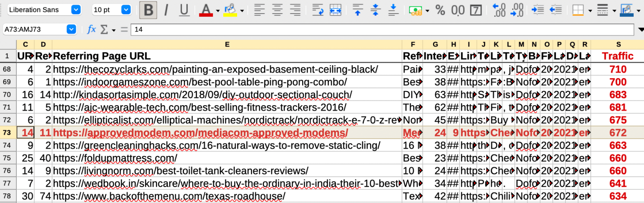Screen dimensions: 644x203
Task: Click foldupmattress.com URL cell
Action: click(x=227, y=158)
